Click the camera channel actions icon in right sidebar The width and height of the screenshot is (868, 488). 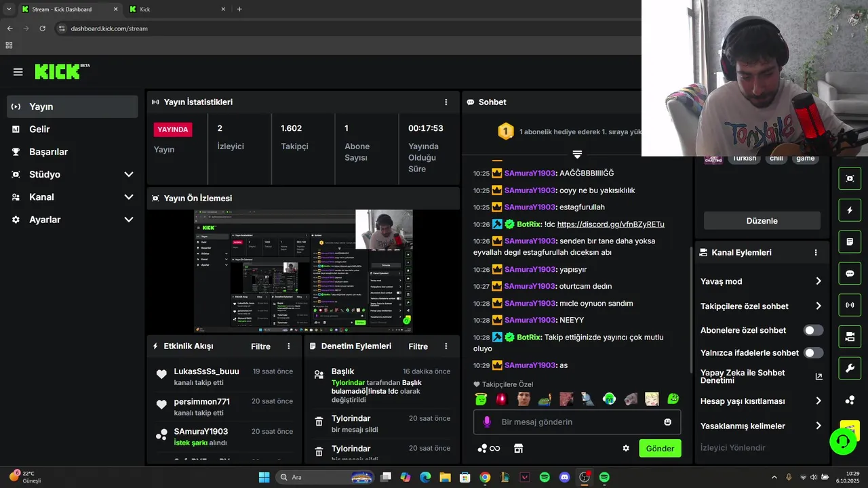(x=850, y=337)
